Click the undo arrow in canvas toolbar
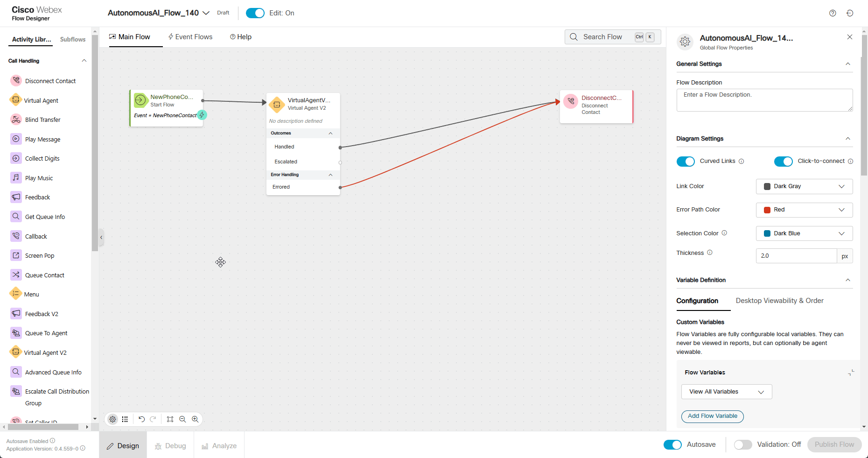This screenshot has height=458, width=868. (x=141, y=419)
